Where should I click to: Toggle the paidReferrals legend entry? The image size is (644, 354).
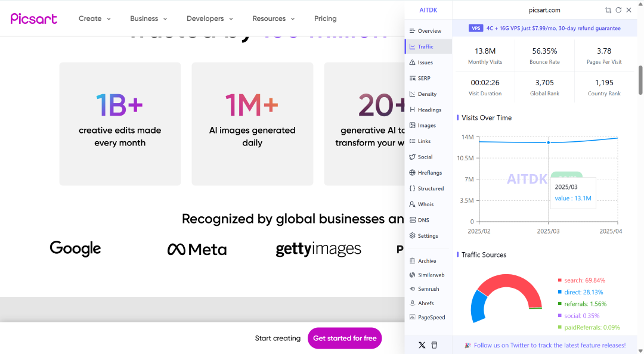[589, 327]
